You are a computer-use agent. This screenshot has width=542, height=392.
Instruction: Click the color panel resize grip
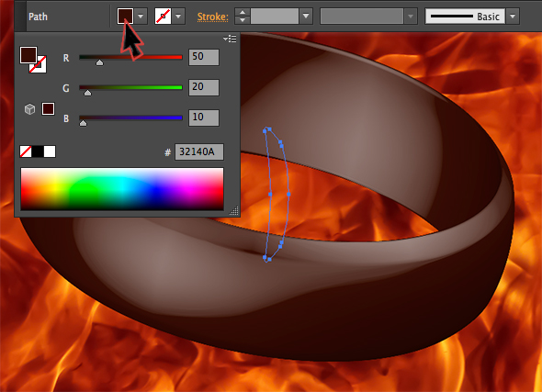[x=234, y=210]
